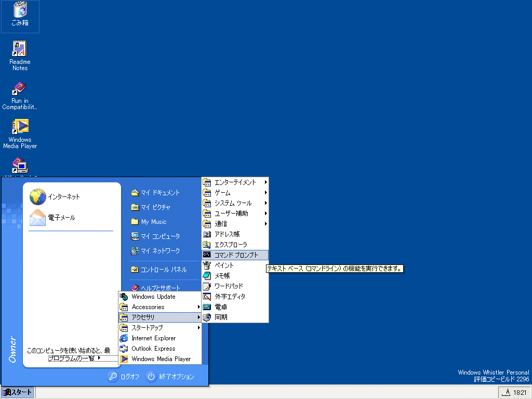Open the マイ ピクチャ folder icon
Screen dimensions: 532x399
pos(135,207)
